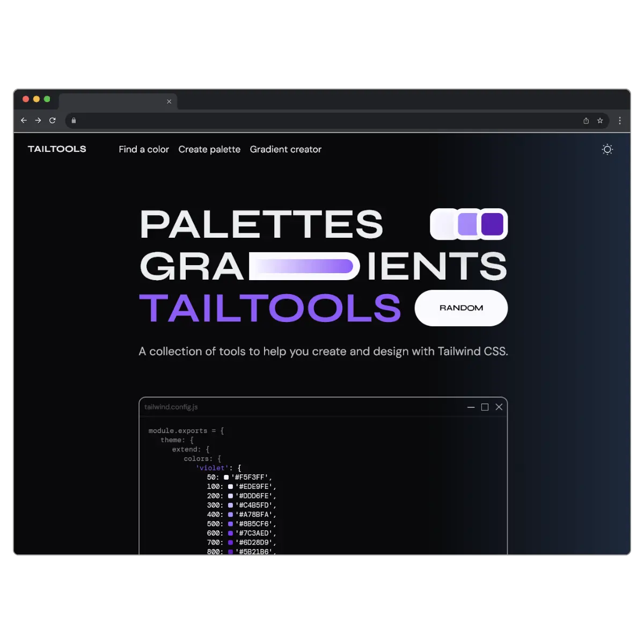Click the tagline about Tailwind CSS tools

tap(323, 352)
